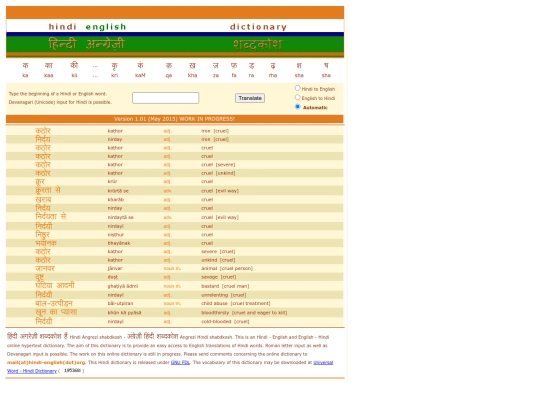Open the क़ 'qa' letter index

169,69
